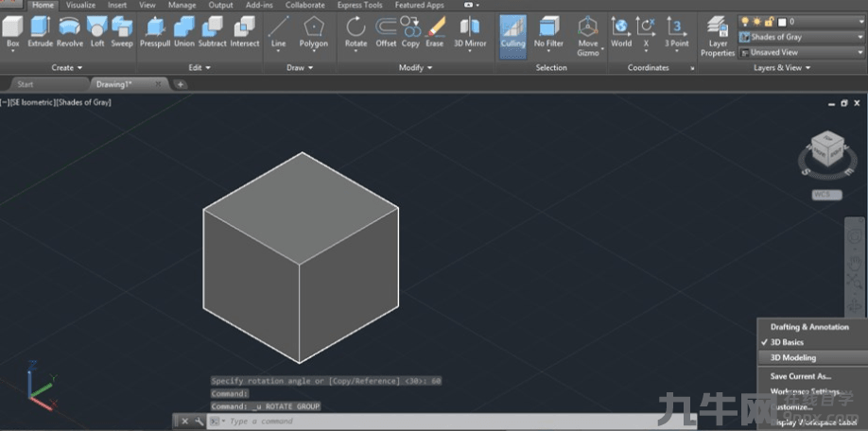Screen dimensions: 868x431
Task: Activate the Revolve tool
Action: tap(70, 31)
